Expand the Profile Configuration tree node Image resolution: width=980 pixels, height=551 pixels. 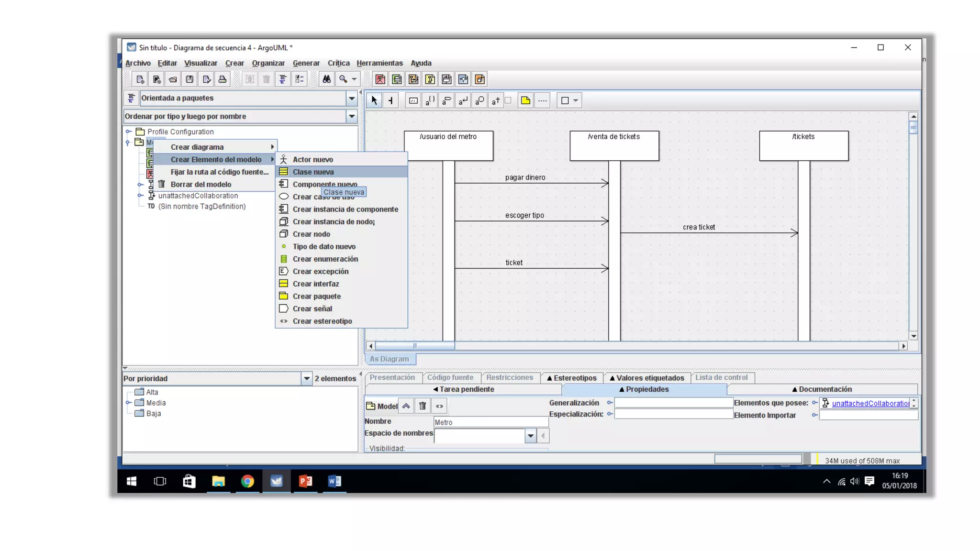(x=128, y=132)
